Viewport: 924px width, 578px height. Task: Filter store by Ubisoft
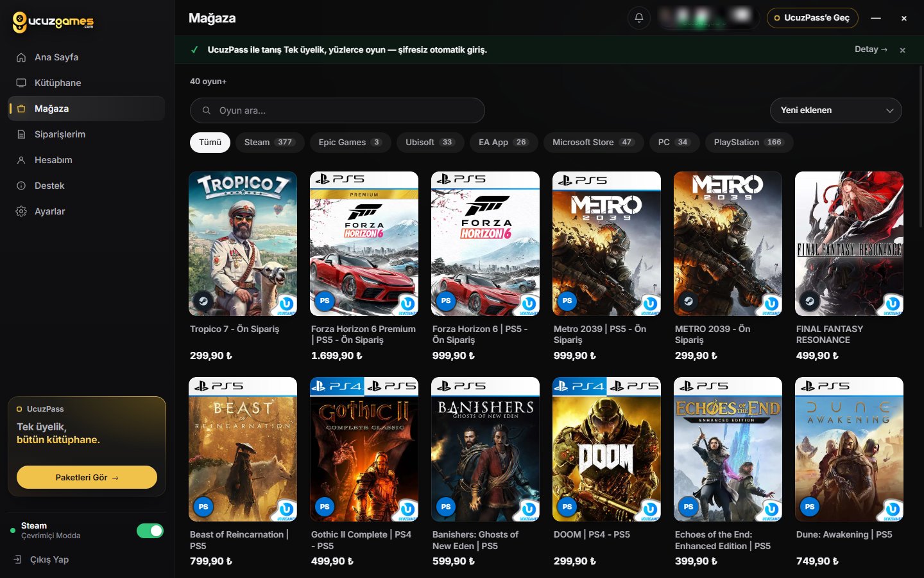point(430,143)
